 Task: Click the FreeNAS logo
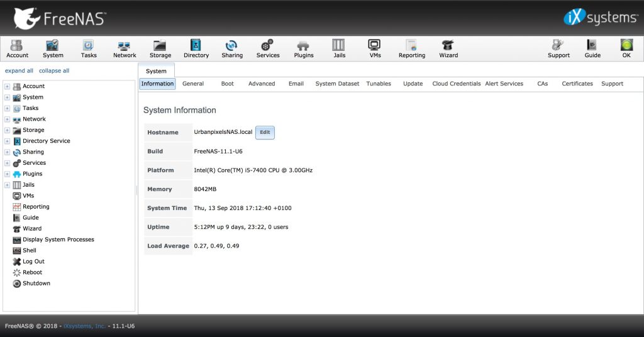click(60, 18)
